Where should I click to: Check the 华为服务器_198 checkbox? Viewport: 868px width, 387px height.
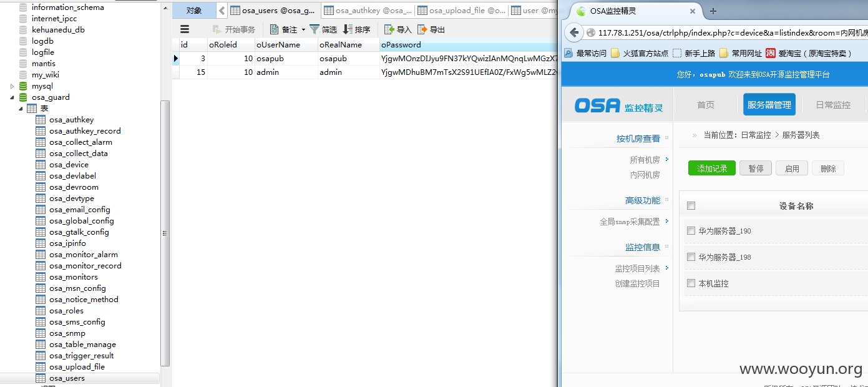coord(691,257)
